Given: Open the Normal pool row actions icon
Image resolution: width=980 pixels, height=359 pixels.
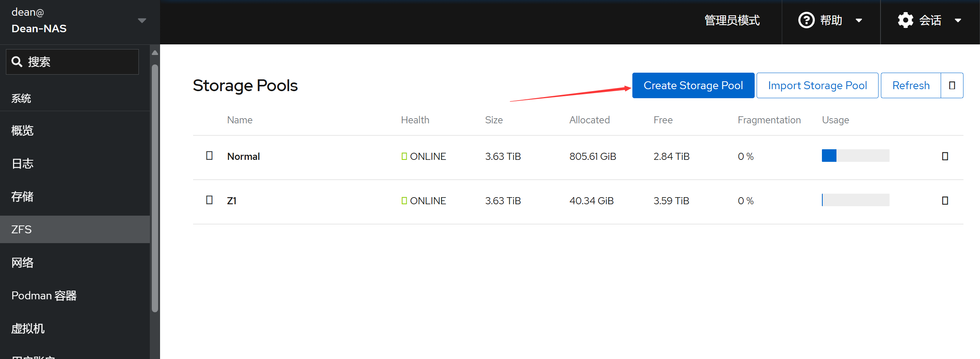Looking at the screenshot, I should coord(945,156).
